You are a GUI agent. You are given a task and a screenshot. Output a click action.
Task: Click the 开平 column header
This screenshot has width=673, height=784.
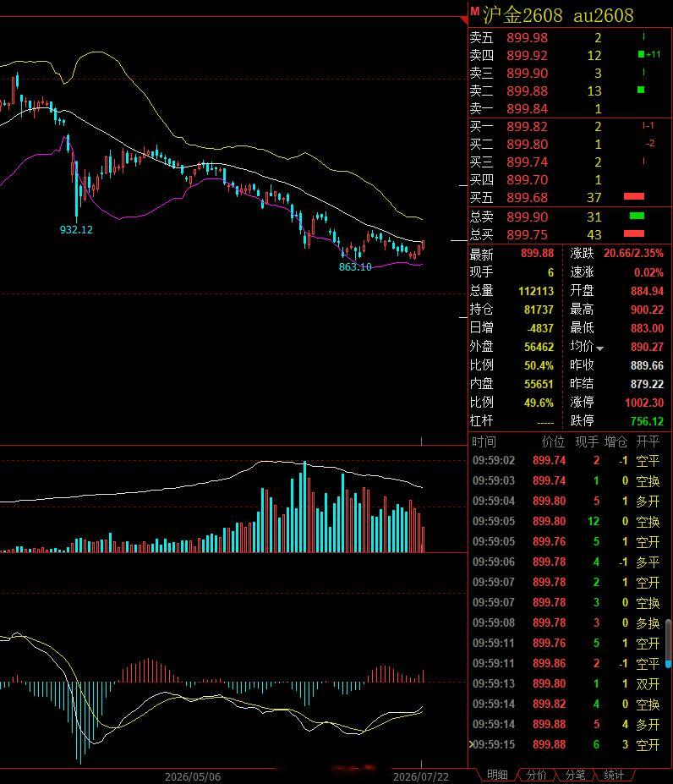coord(648,442)
